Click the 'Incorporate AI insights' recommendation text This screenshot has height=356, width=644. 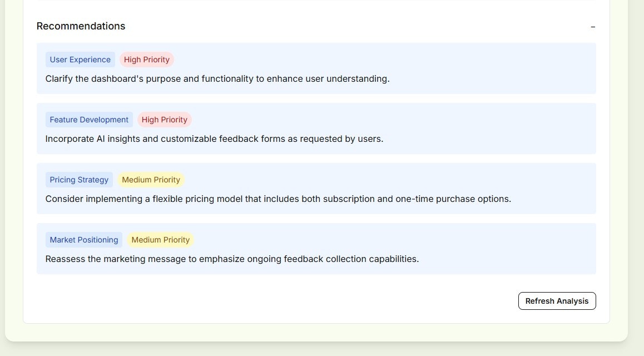214,139
